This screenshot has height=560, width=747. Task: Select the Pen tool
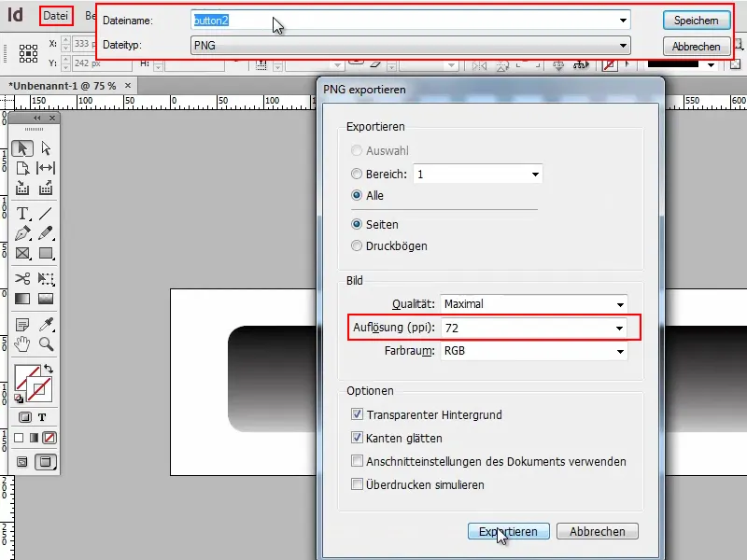pyautogui.click(x=22, y=233)
